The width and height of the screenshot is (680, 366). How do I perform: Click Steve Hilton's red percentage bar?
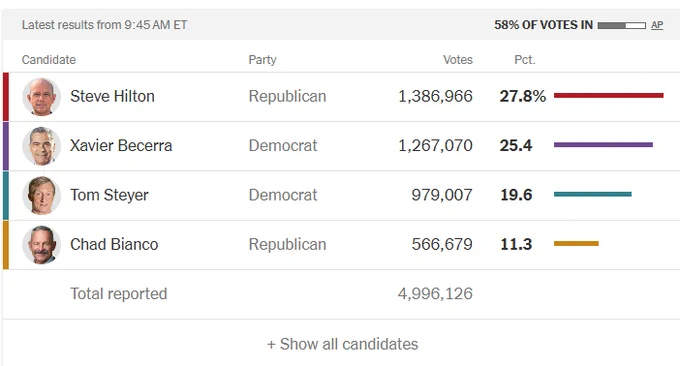(609, 95)
